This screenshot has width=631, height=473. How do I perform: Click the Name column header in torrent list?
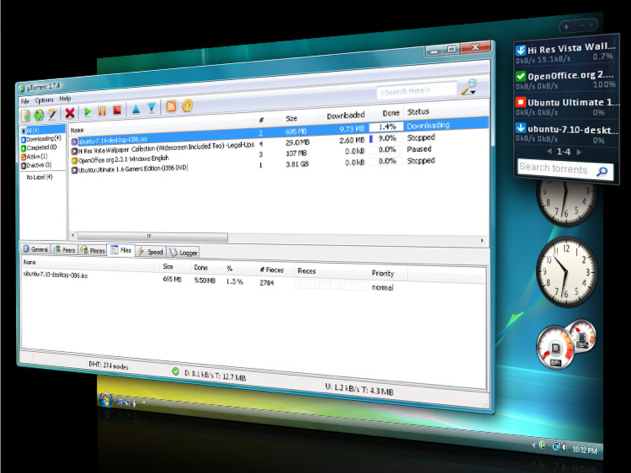point(77,130)
